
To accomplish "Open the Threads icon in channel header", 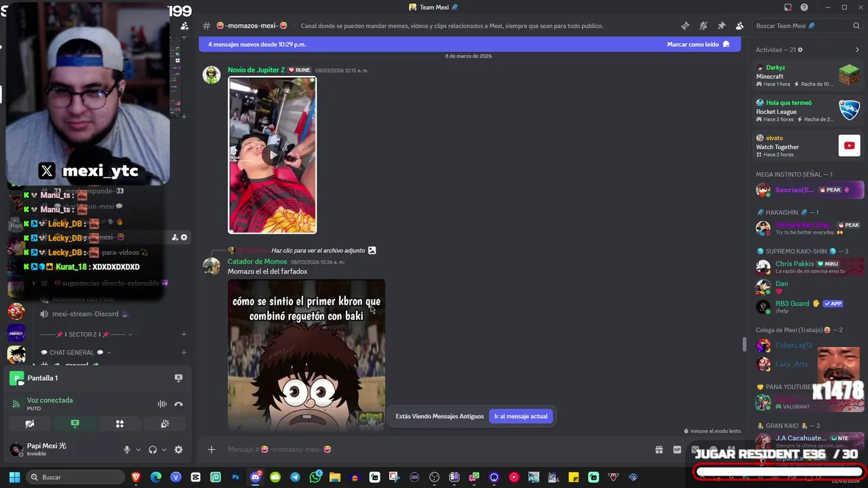I will [x=685, y=26].
